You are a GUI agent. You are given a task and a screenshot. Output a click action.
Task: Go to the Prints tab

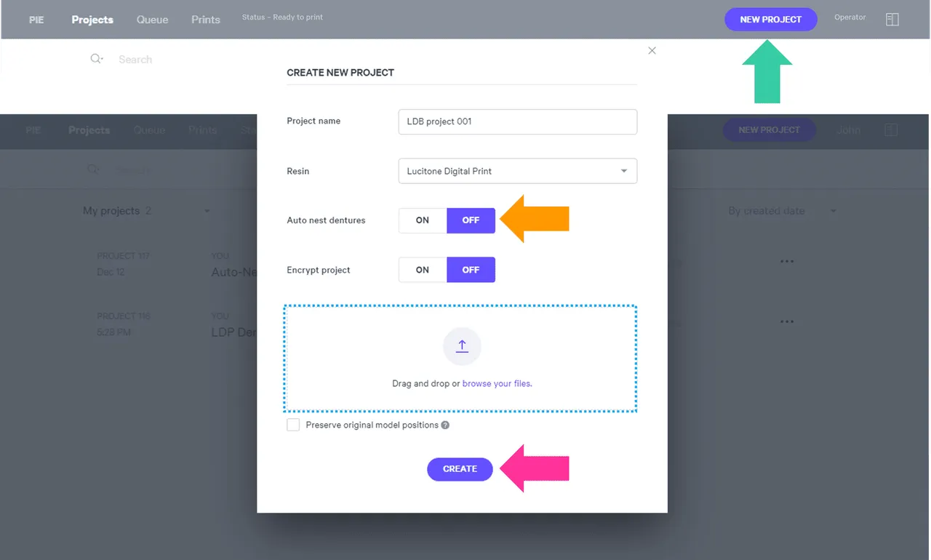[205, 20]
